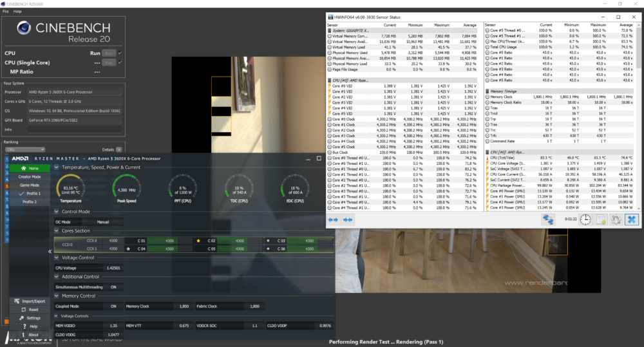Collapse the Cores Section
This screenshot has width=644, height=347.
pos(57,230)
